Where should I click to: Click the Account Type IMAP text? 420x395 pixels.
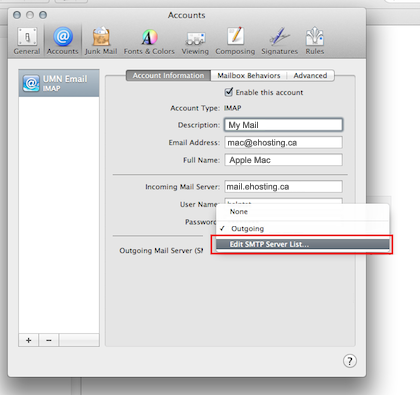pos(233,108)
